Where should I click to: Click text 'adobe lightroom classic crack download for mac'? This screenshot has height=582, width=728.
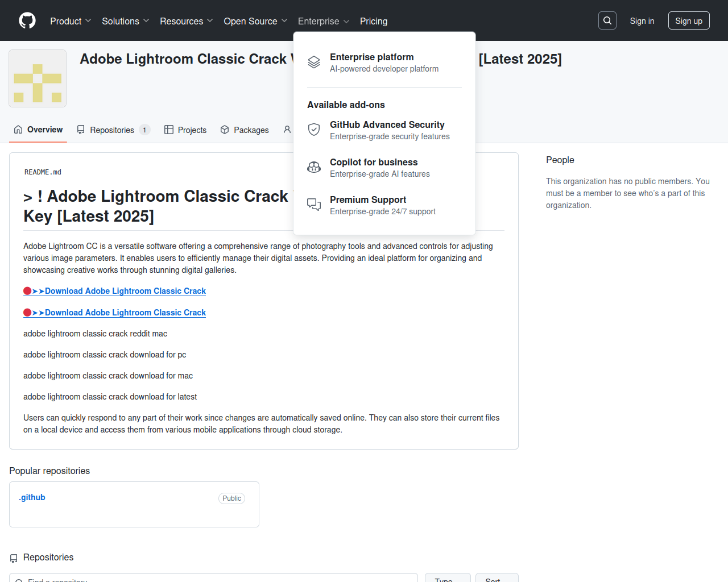pos(108,376)
